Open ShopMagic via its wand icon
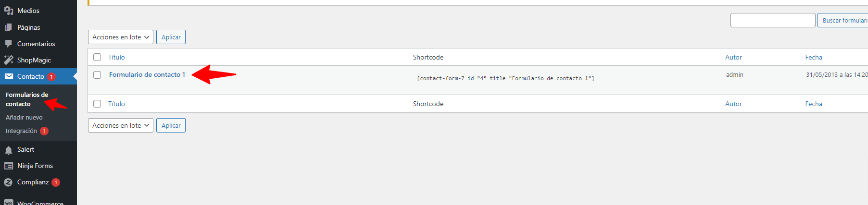The height and width of the screenshot is (205, 868). (x=9, y=60)
